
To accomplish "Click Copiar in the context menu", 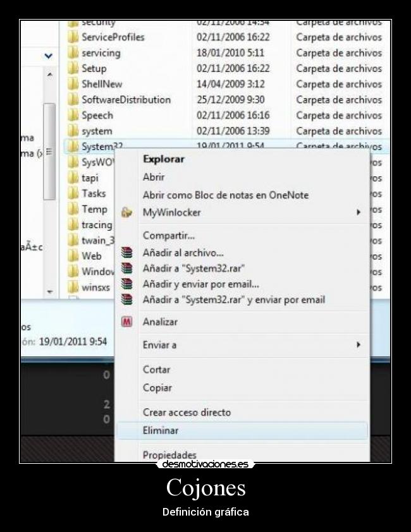I will point(157,388).
